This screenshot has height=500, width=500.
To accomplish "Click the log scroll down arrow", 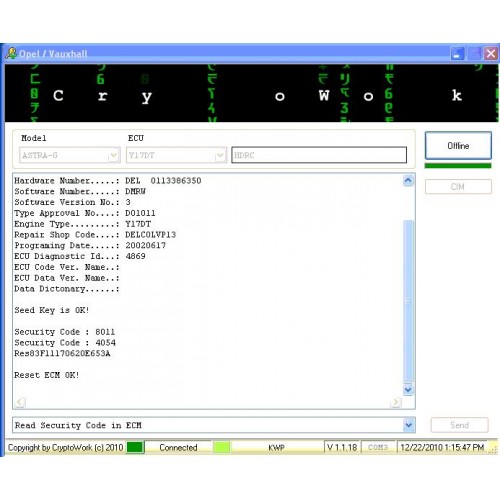I will tap(408, 389).
